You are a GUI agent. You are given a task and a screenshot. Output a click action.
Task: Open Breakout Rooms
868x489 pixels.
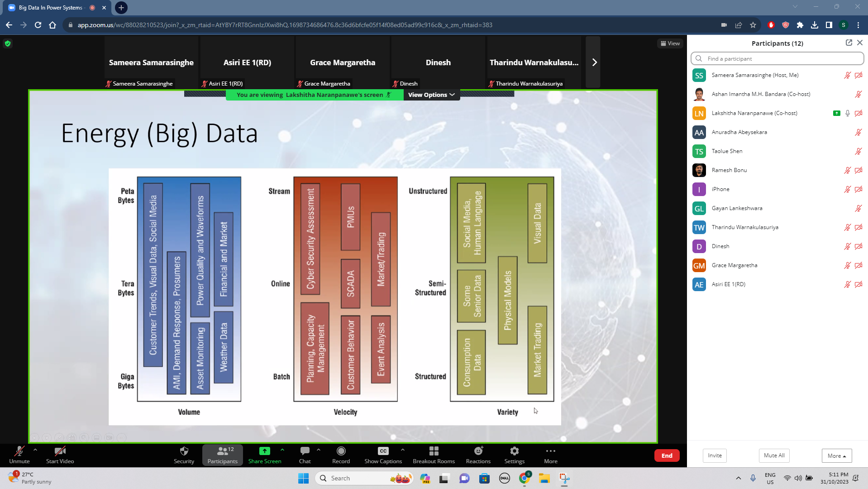[x=434, y=451]
